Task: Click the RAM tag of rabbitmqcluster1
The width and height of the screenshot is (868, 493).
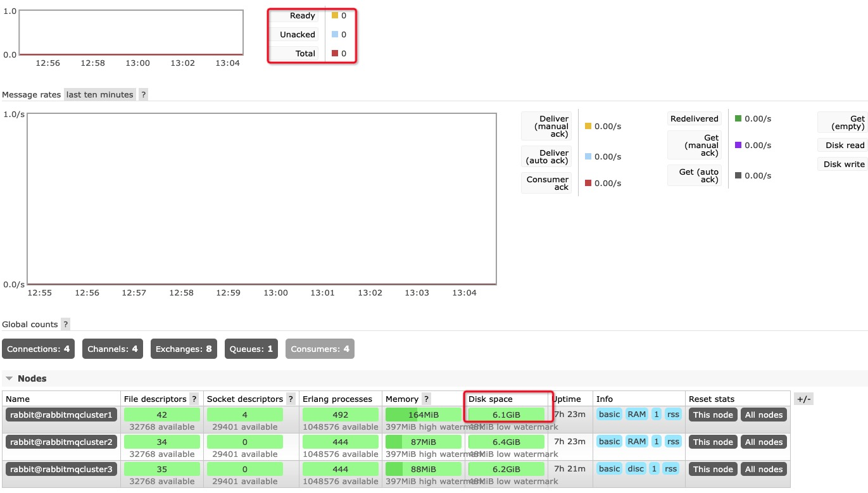Action: (636, 415)
